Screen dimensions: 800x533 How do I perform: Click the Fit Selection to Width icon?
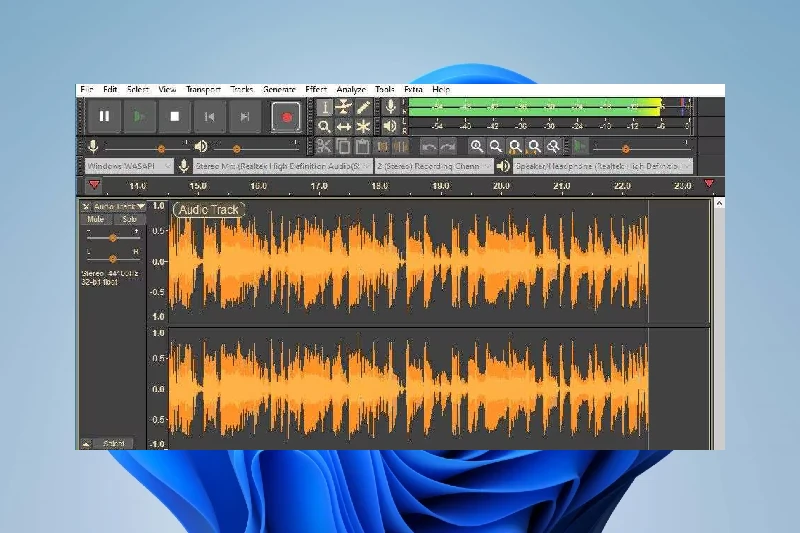(x=515, y=147)
